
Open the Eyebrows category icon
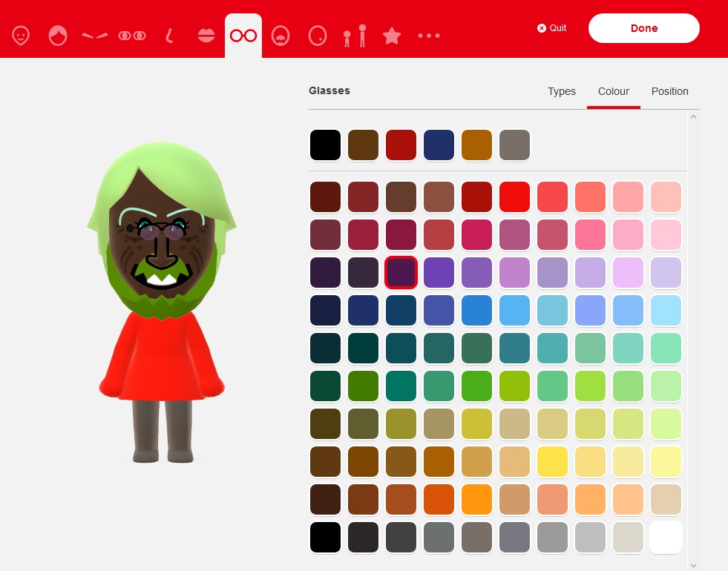click(x=95, y=36)
